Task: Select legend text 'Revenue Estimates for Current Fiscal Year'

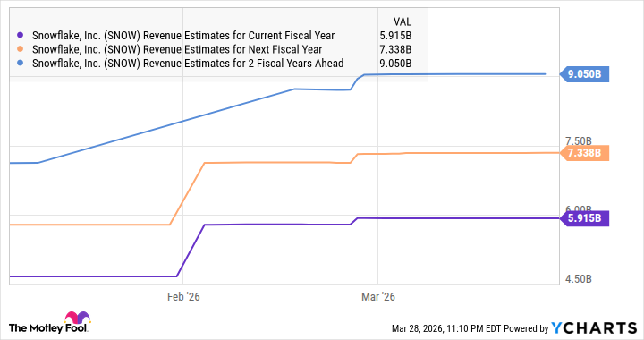Action: click(239, 36)
